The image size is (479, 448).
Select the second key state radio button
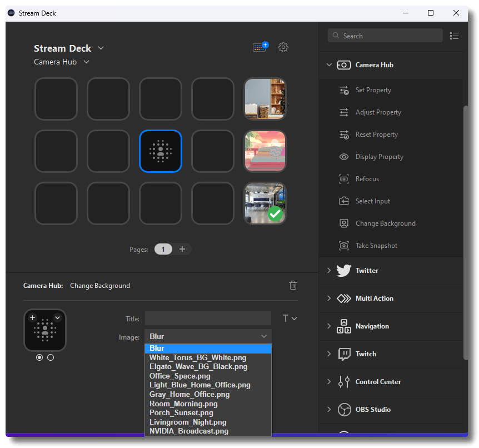(51, 357)
